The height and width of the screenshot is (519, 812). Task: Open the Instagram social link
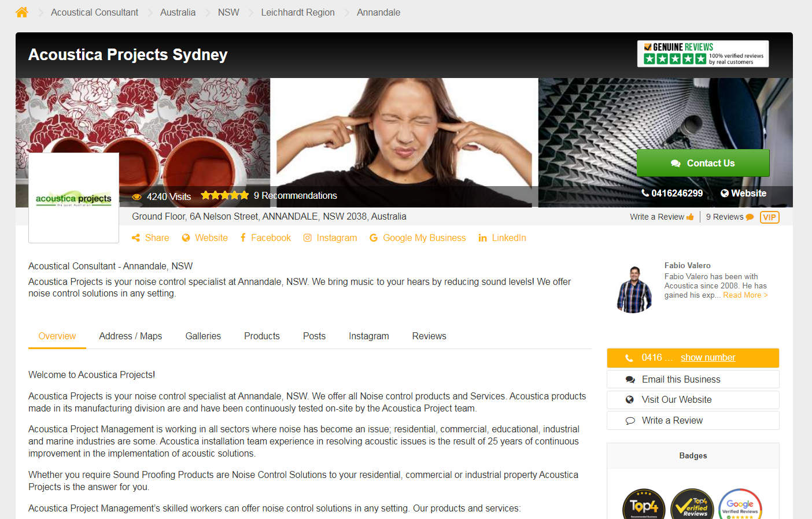pos(330,238)
